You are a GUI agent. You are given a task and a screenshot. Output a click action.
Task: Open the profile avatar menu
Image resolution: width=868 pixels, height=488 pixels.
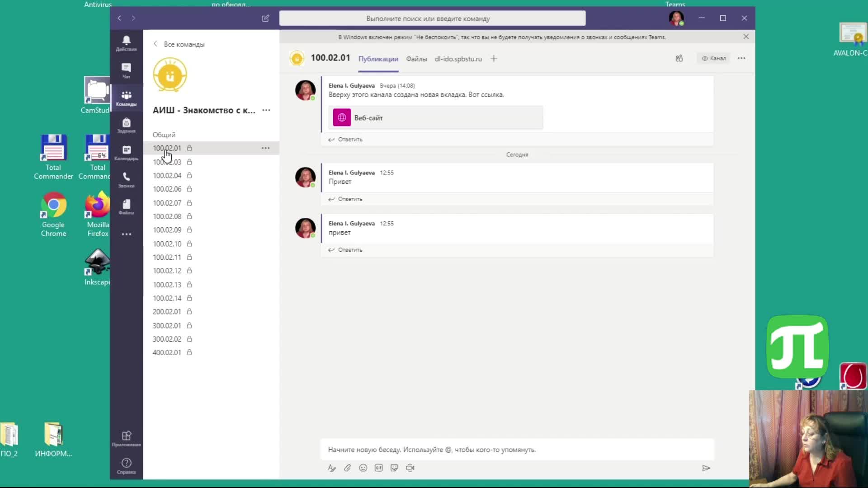coord(676,18)
